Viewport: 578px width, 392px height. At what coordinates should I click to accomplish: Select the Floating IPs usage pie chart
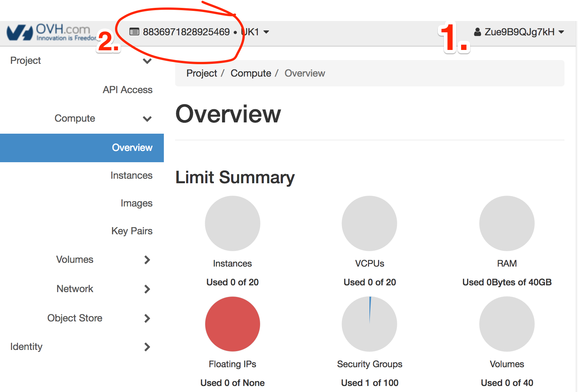(232, 324)
